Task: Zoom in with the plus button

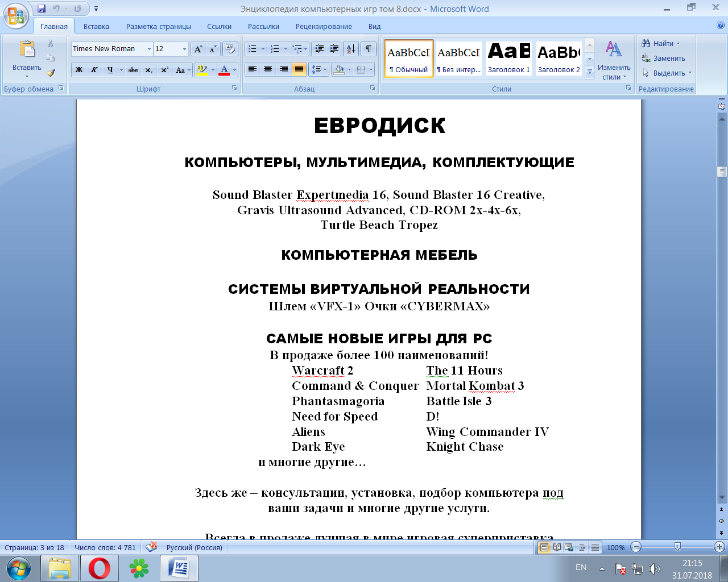Action: (x=719, y=547)
